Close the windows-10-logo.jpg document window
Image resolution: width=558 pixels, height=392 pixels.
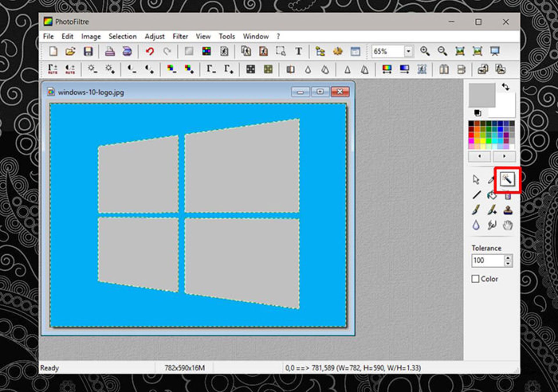click(340, 92)
